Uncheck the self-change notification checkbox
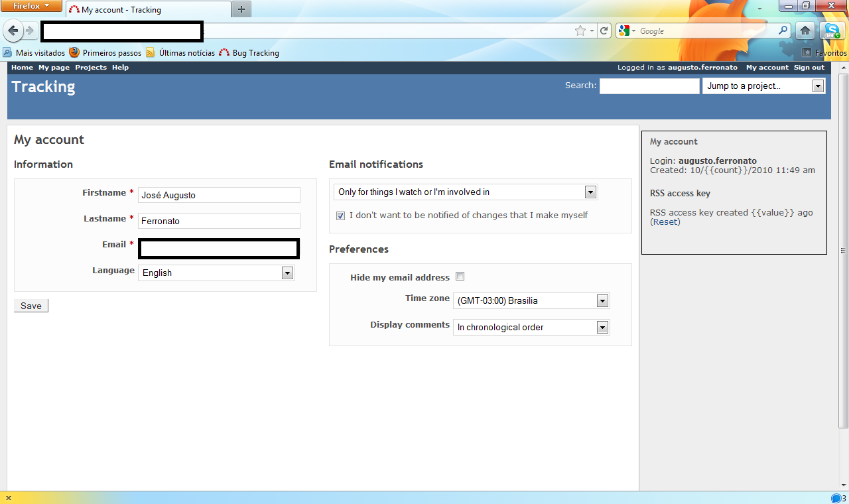 click(340, 216)
